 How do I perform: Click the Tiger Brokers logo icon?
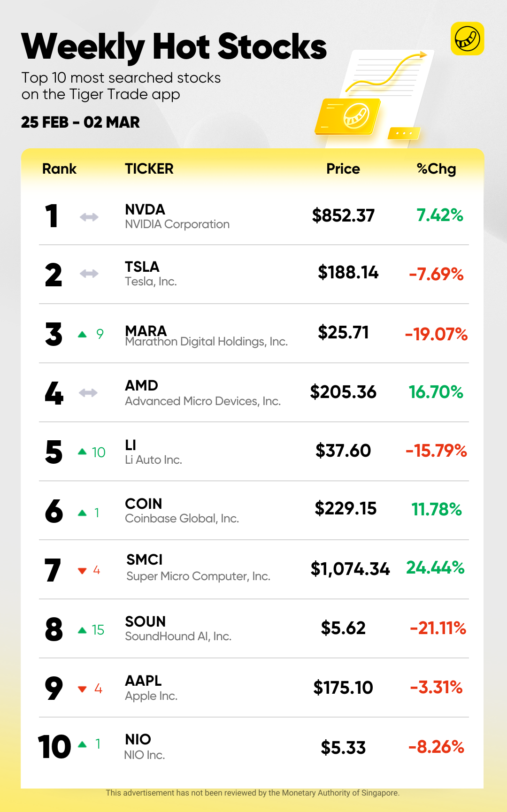[x=467, y=38]
